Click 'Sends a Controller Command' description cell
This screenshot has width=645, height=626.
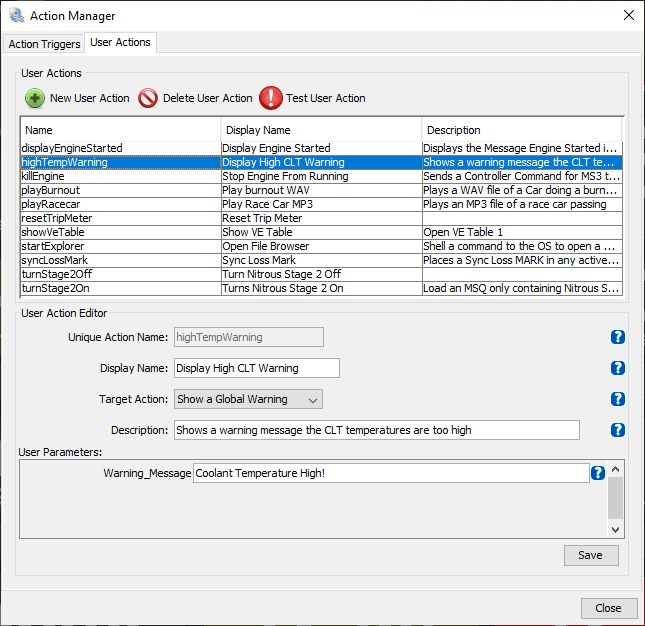[522, 176]
